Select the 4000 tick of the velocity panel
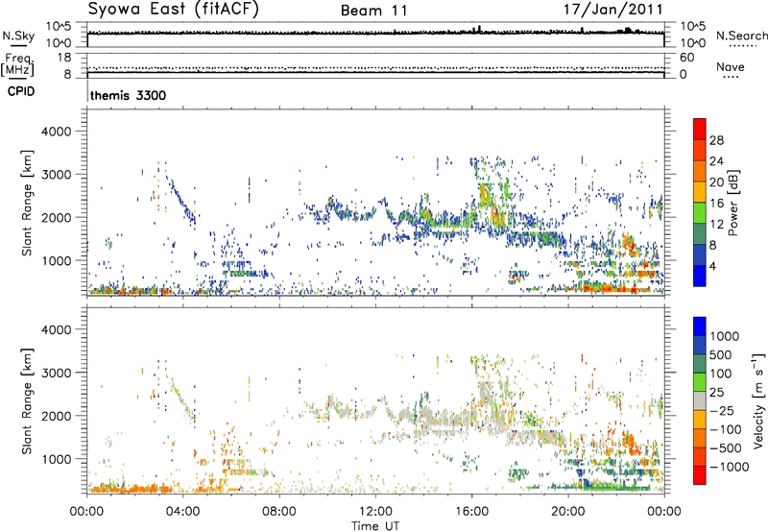The width and height of the screenshot is (768, 532). click(56, 329)
